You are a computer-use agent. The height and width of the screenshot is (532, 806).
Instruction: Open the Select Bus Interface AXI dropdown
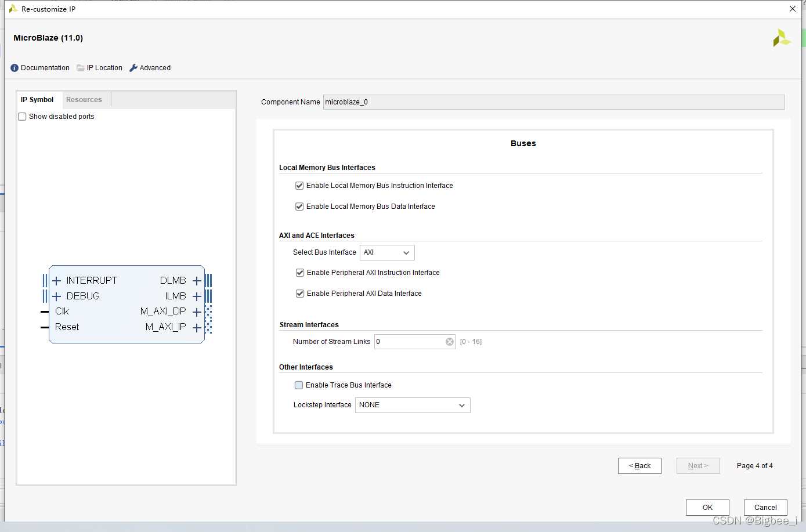(x=387, y=252)
